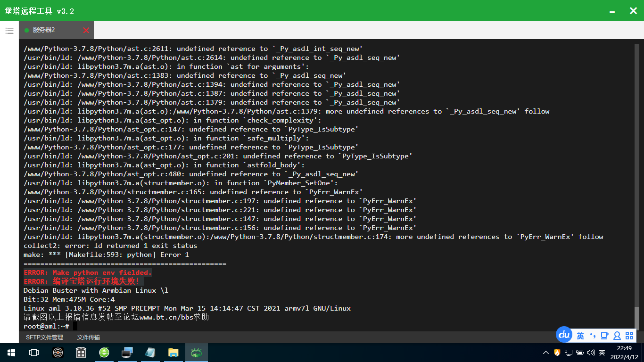Toggle Baidu IME punctuation mode
This screenshot has width=644, height=362.
click(x=593, y=336)
